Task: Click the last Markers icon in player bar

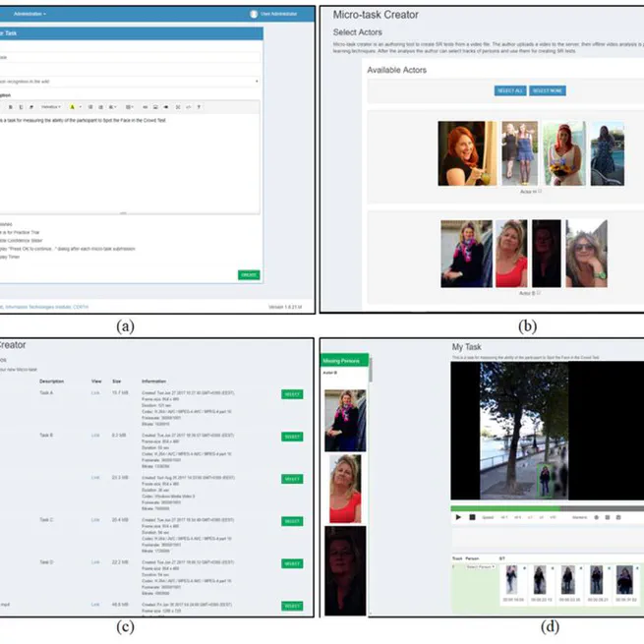Action: [x=618, y=517]
